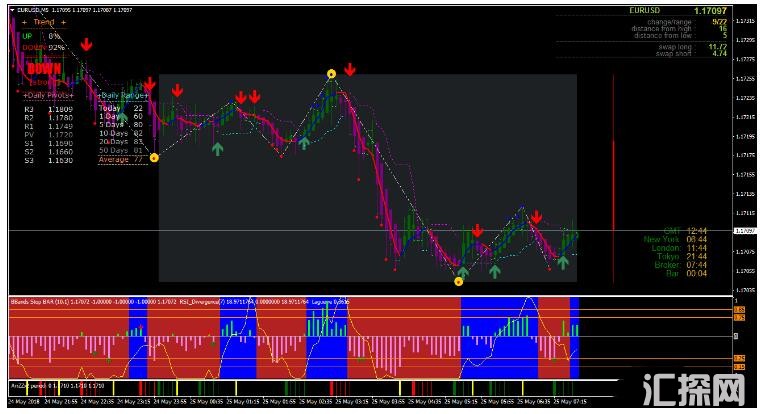The height and width of the screenshot is (414, 765).
Task: Click the New York 08:44 clock row
Action: [675, 239]
